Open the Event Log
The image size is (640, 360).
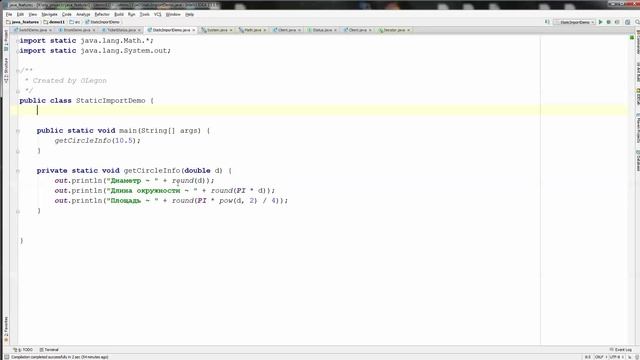click(x=620, y=350)
